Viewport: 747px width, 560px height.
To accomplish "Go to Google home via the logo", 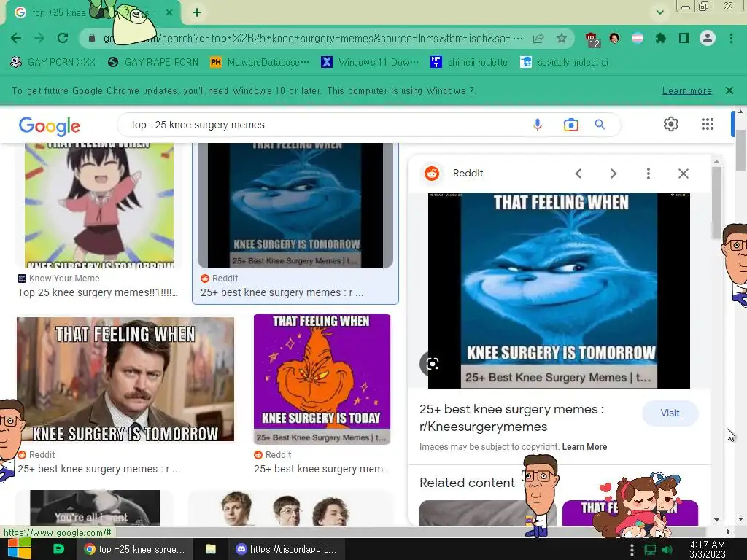I will 50,125.
